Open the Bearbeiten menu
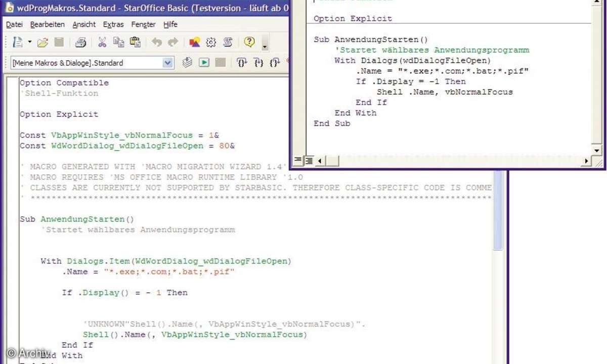Screen dimensions: 607x364 pos(48,24)
